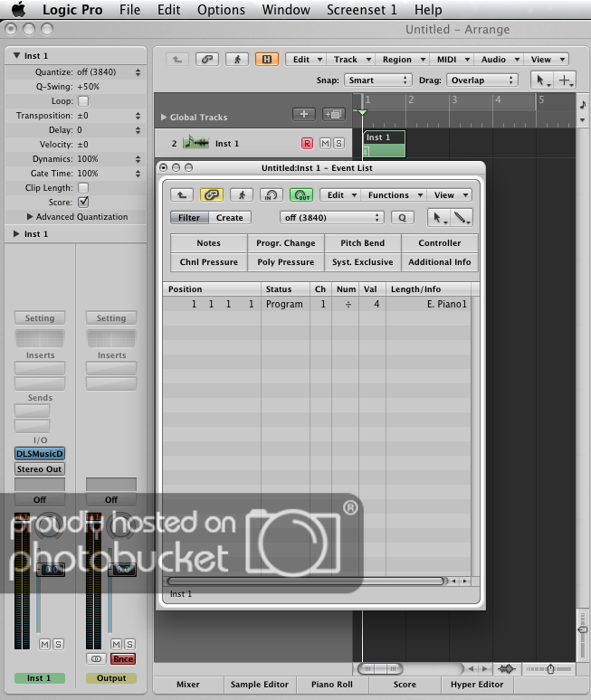Click the add track plus icon
The image size is (591, 700).
point(304,114)
